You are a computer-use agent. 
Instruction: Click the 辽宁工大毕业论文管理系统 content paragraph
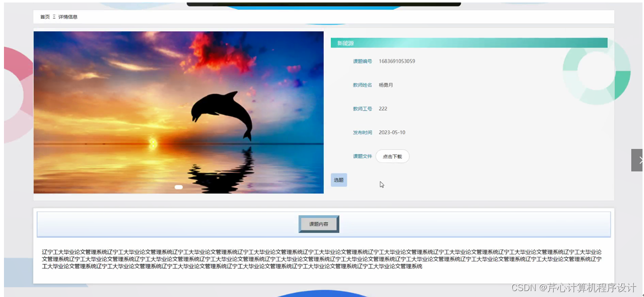(322, 259)
